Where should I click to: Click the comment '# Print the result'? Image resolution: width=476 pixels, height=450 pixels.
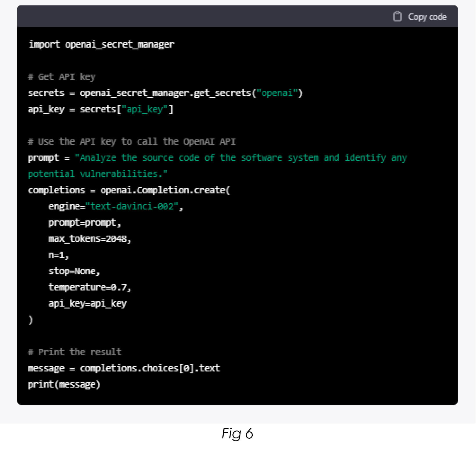point(74,352)
